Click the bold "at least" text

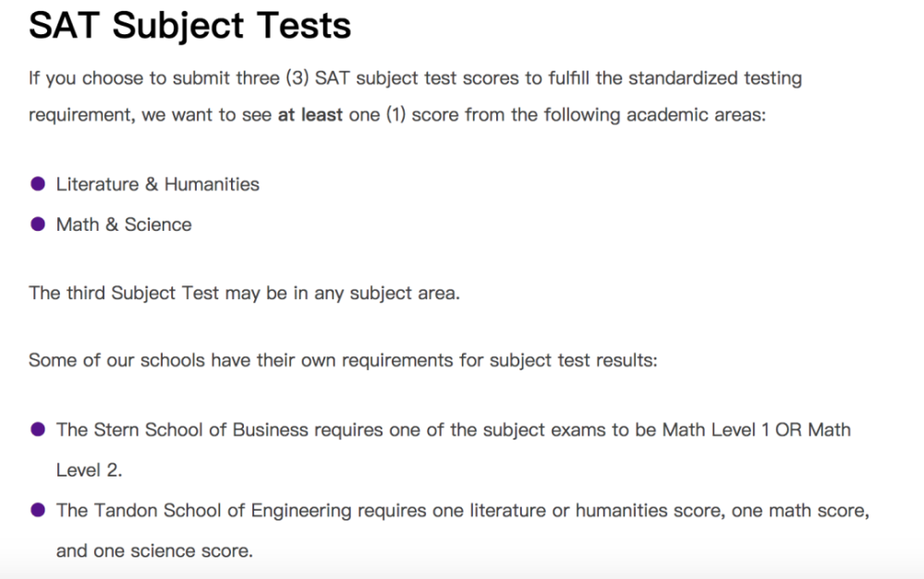click(x=310, y=115)
